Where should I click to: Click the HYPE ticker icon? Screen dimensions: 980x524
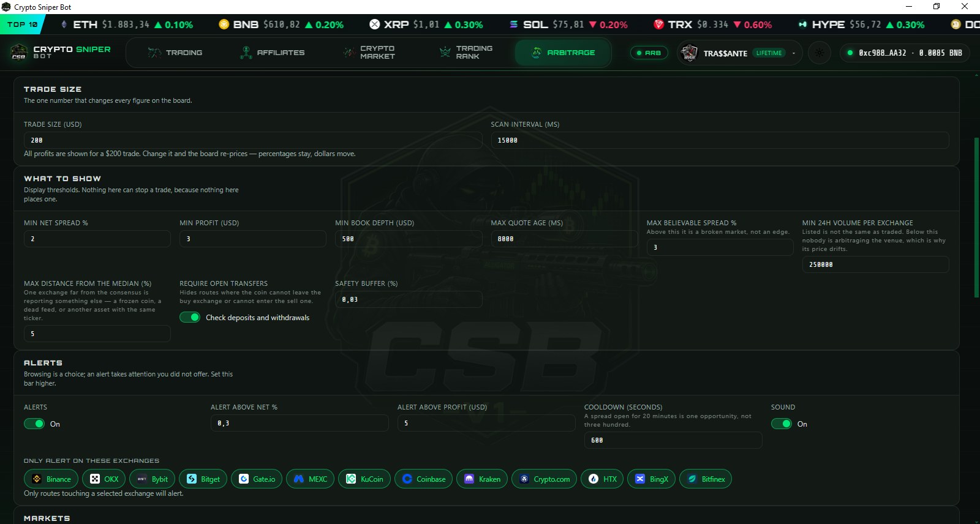(802, 24)
